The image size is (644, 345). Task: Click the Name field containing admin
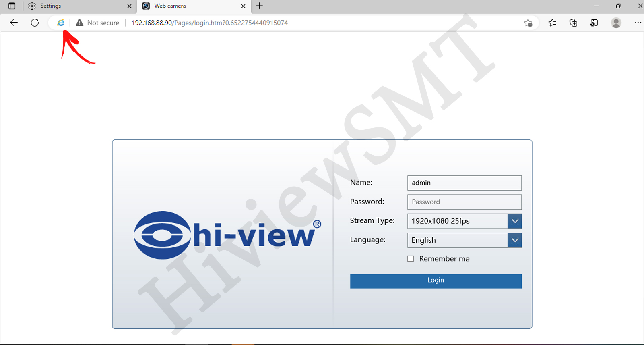[464, 183]
